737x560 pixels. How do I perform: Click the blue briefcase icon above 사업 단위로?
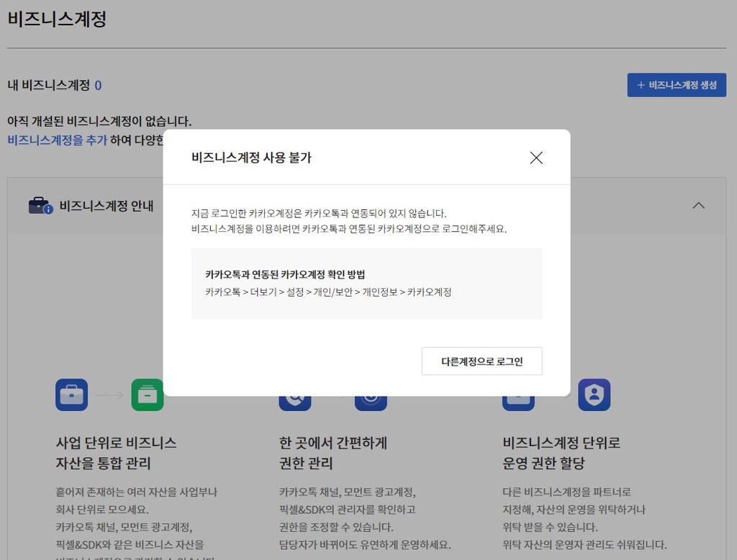tap(71, 395)
